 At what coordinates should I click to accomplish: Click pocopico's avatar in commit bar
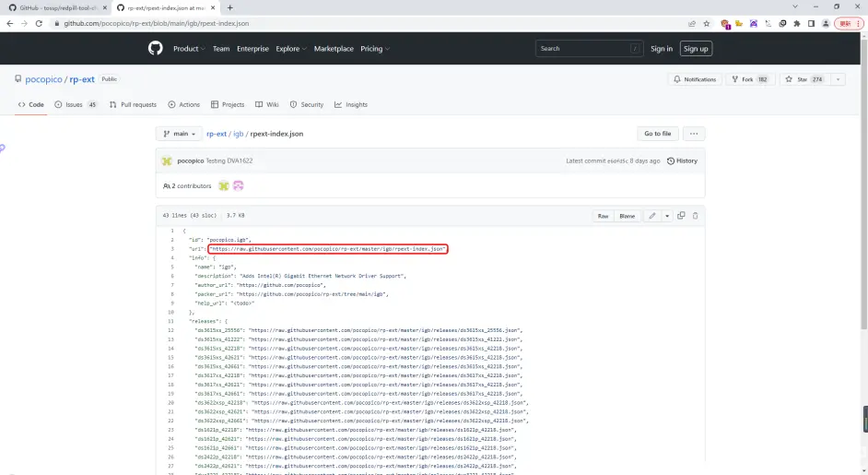tap(167, 160)
